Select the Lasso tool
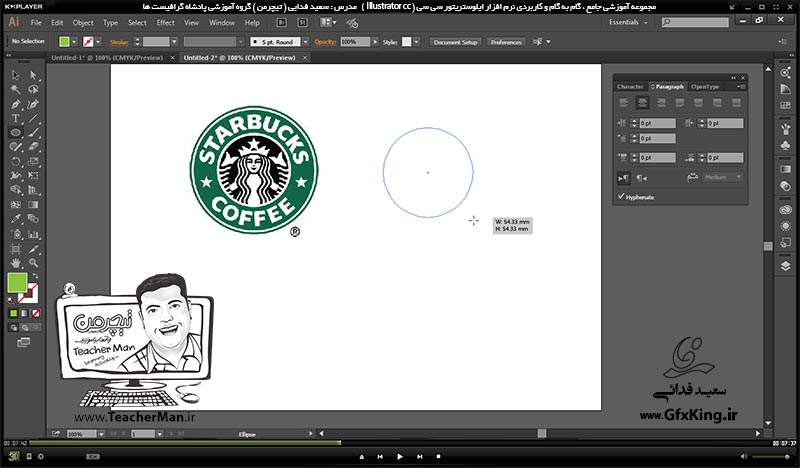Image resolution: width=800 pixels, height=468 pixels. point(33,89)
